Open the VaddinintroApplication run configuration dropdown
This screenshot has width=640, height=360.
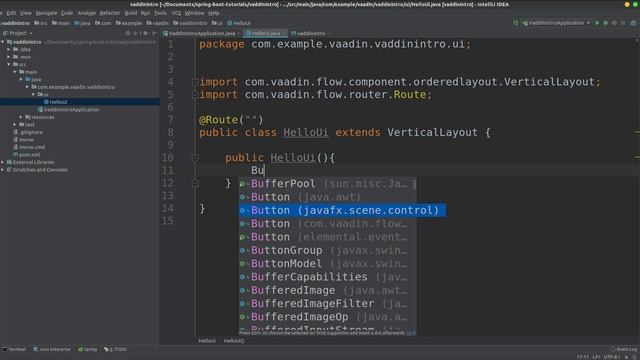pos(556,23)
